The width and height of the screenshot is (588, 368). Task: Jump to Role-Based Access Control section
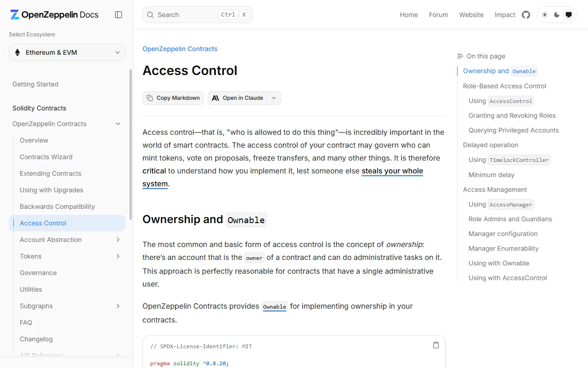pos(504,86)
